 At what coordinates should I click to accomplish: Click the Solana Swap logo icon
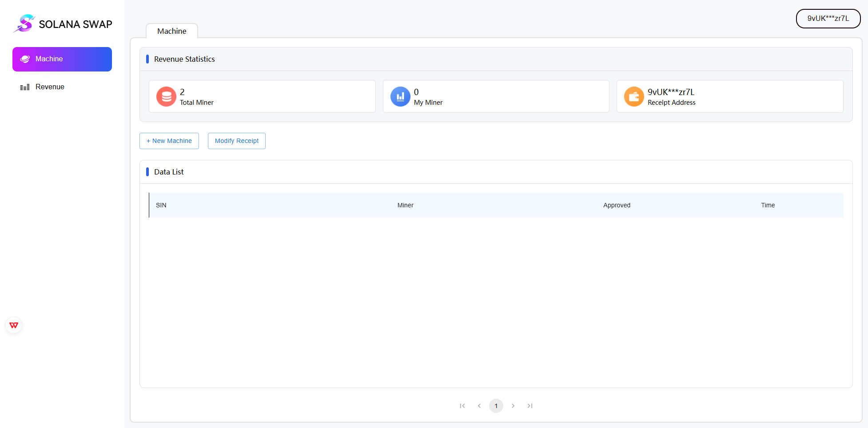coord(25,24)
